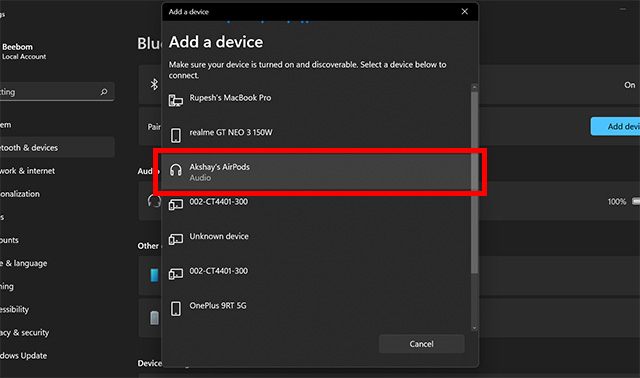This screenshot has width=640, height=378.
Task: Open Network & internet in sidebar
Action: tap(57, 171)
